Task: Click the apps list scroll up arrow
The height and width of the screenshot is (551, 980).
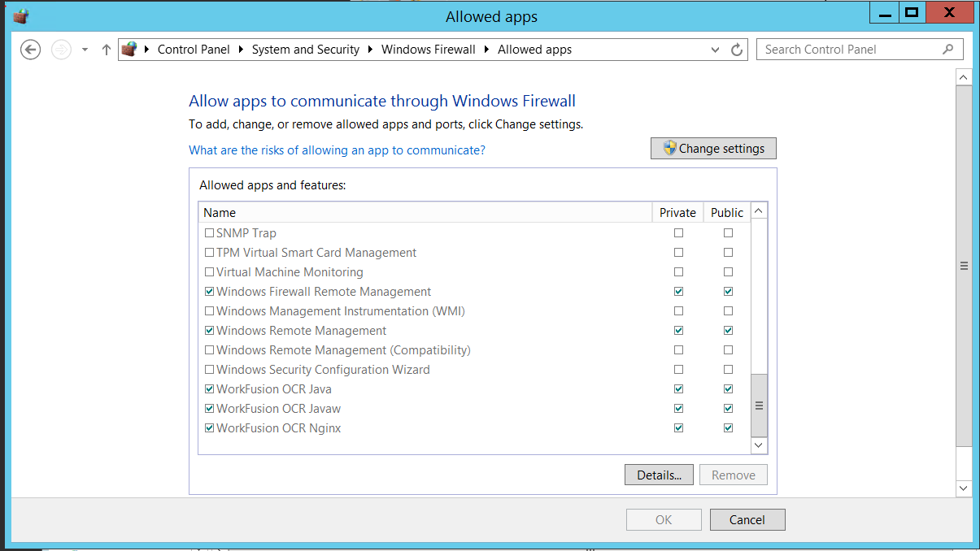Action: click(759, 211)
